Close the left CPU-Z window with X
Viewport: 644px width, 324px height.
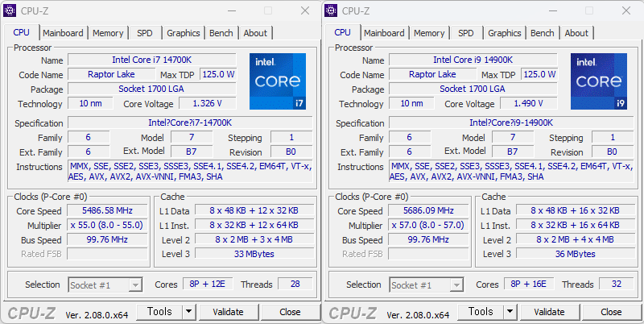click(305, 10)
